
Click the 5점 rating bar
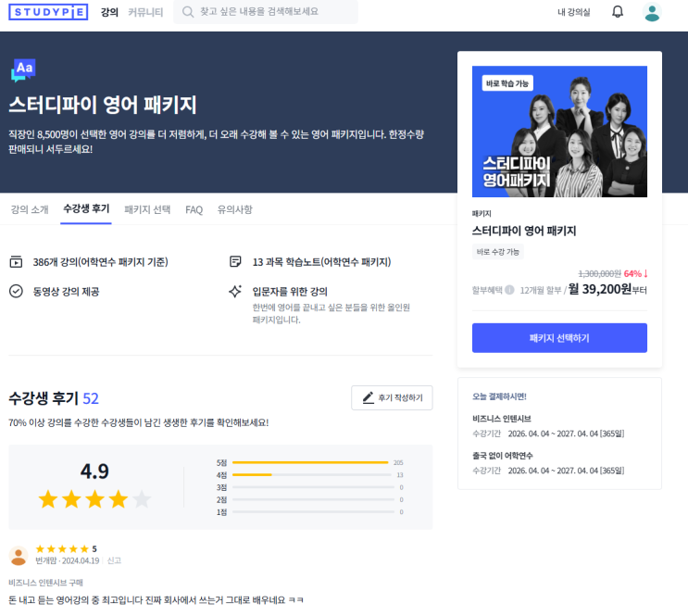311,463
